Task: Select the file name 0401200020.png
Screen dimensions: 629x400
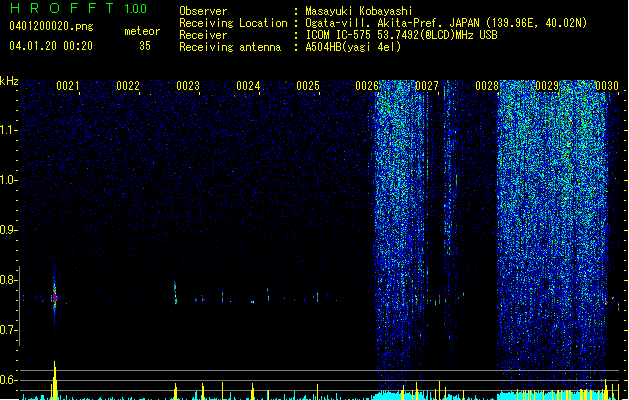Action: click(51, 26)
